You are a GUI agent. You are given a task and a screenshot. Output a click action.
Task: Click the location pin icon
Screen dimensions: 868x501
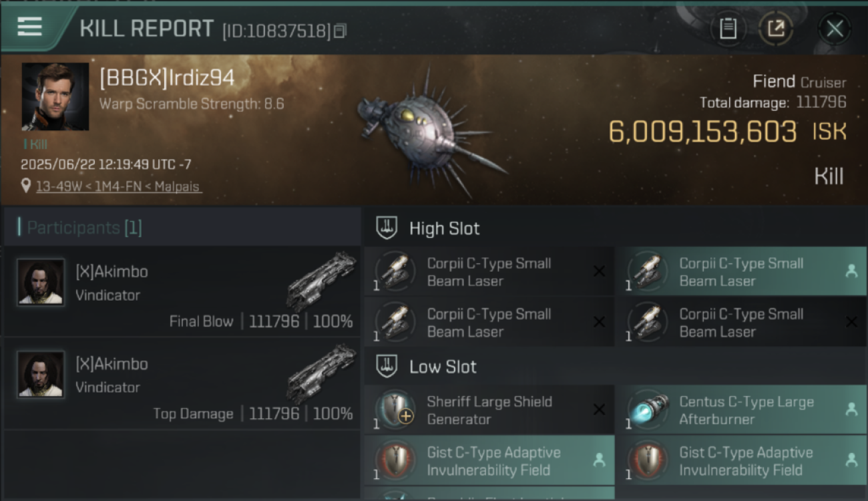26,186
